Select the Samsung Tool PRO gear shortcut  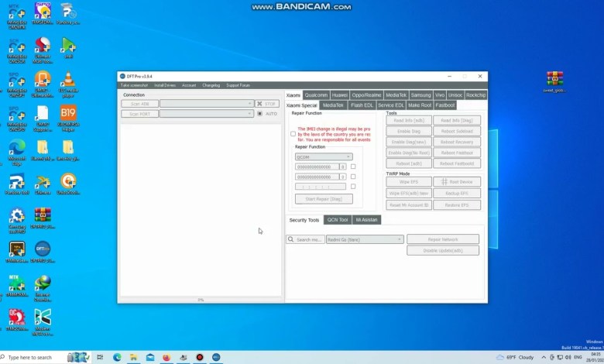17,220
